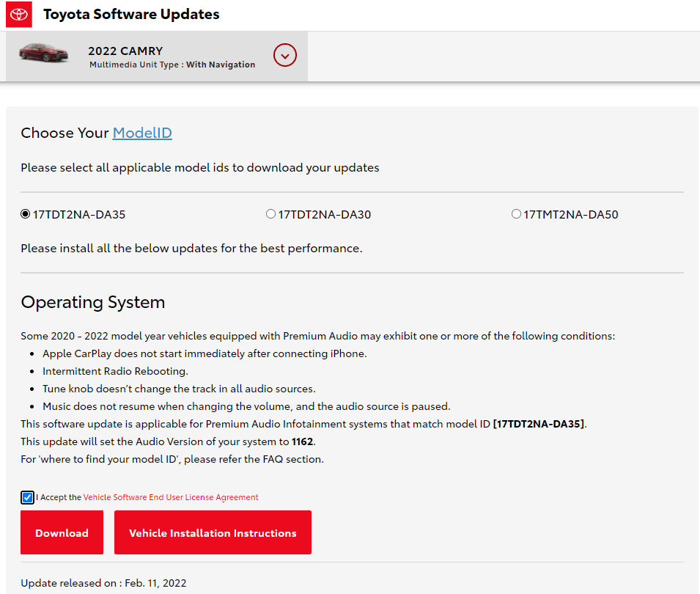Click bold model ID in update description
The image size is (700, 594).
tap(539, 424)
